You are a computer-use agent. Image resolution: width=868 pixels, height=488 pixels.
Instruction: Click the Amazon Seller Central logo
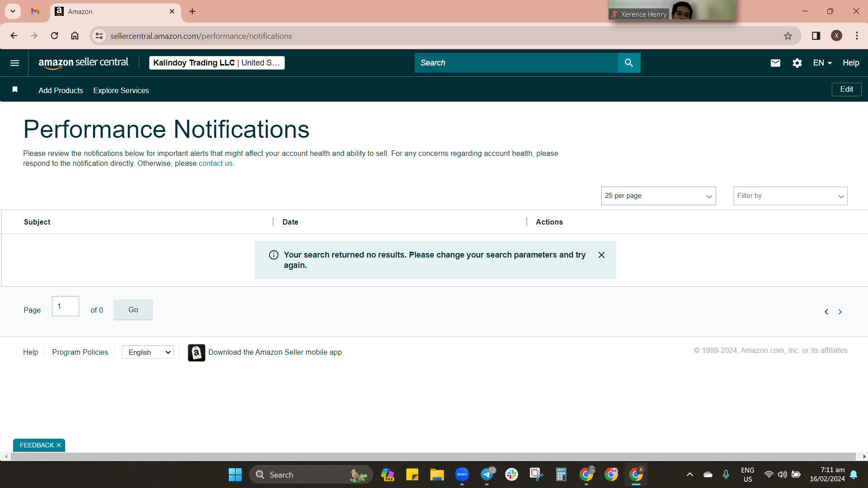tap(84, 63)
